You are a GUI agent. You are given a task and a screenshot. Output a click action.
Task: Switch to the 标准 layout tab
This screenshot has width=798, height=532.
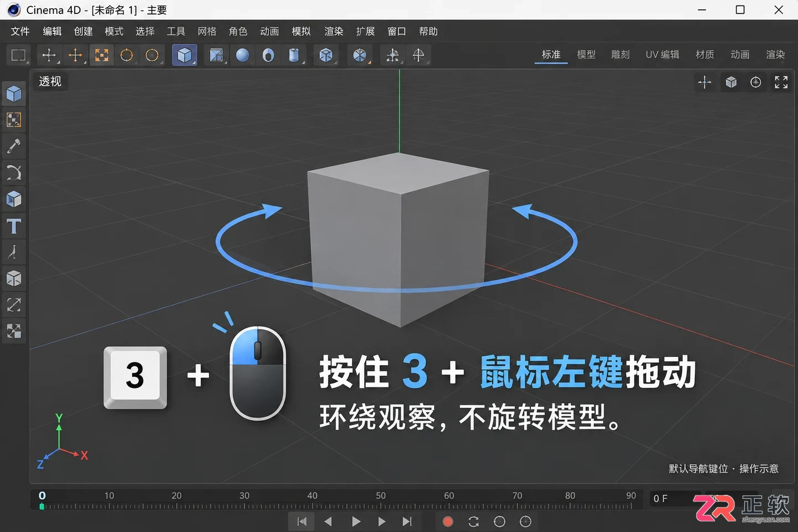551,54
